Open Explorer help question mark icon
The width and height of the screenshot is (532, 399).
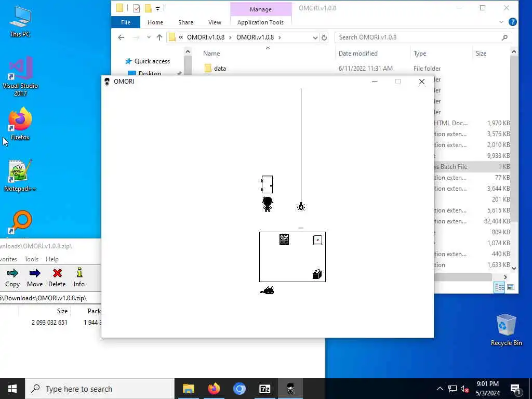coord(513,22)
